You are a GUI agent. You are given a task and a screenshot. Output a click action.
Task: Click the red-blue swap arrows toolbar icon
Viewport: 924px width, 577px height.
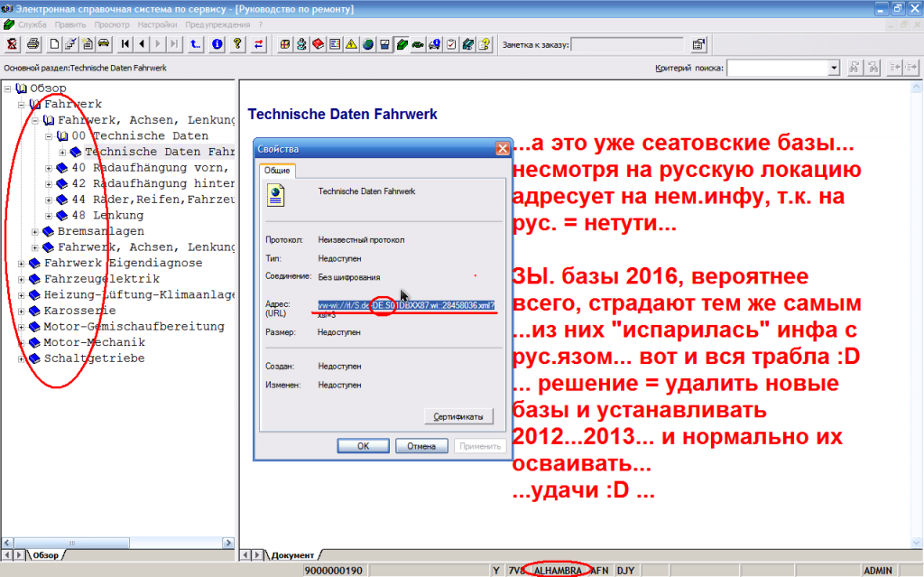(260, 43)
